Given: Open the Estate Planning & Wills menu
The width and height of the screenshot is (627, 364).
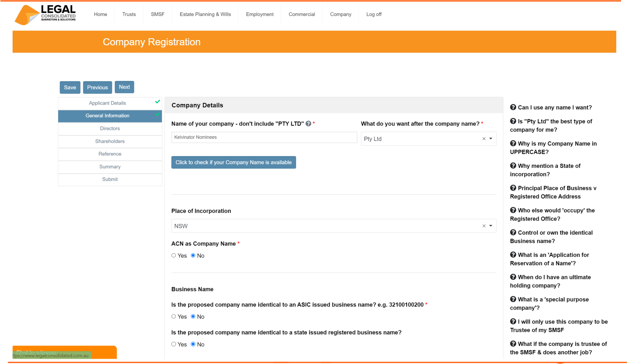Looking at the screenshot, I should click(x=205, y=14).
